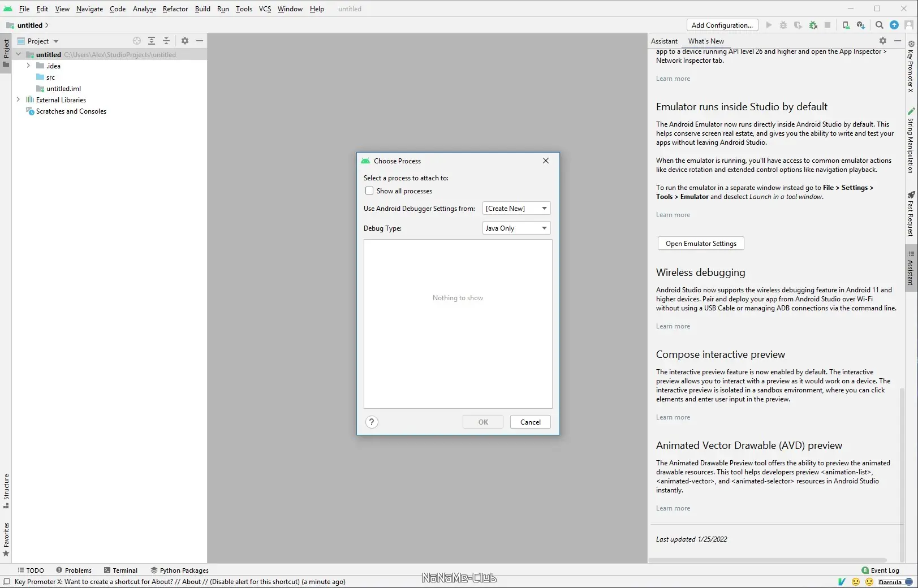Toggle the Show all processes checkbox
The height and width of the screenshot is (588, 918).
(x=369, y=191)
